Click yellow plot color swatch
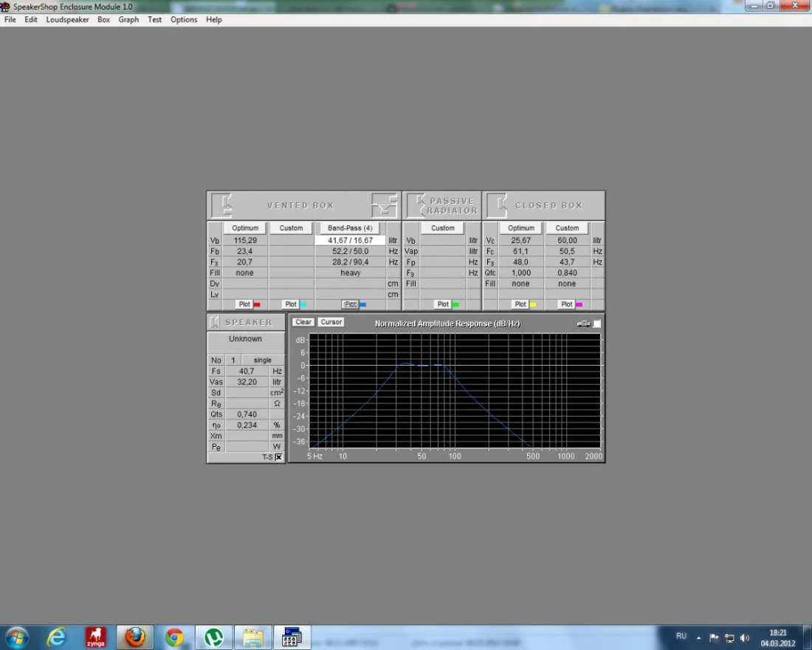The image size is (812, 650). pyautogui.click(x=533, y=305)
